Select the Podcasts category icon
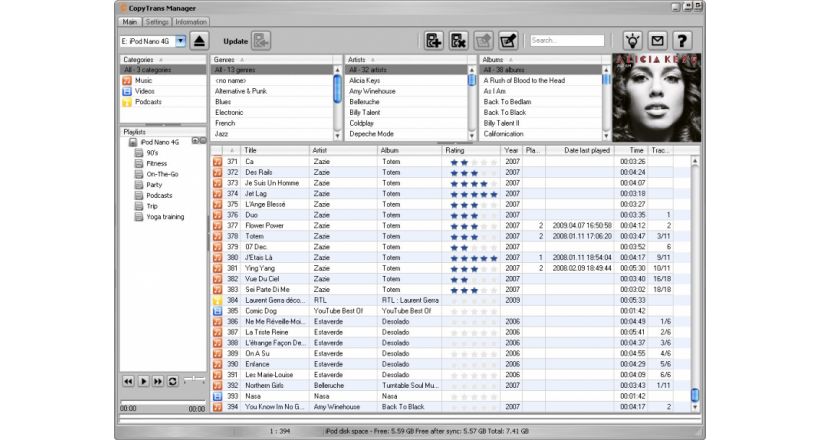Screen dimensions: 820x440 [127, 102]
